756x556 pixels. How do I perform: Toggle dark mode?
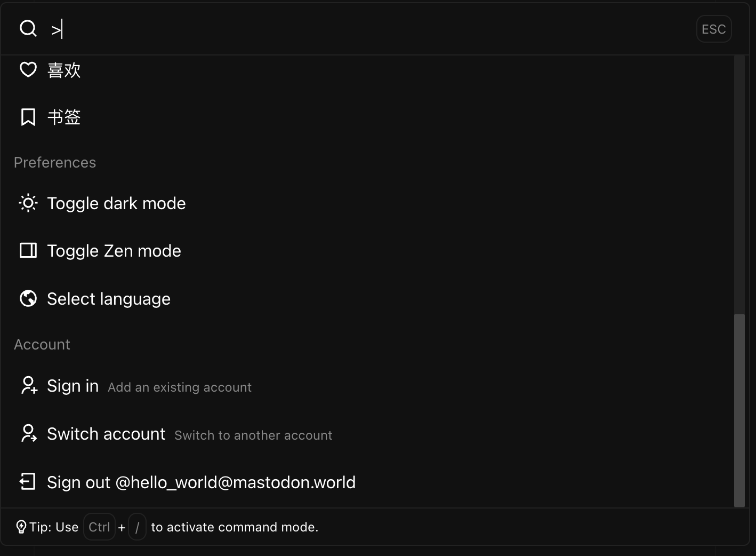click(x=116, y=203)
